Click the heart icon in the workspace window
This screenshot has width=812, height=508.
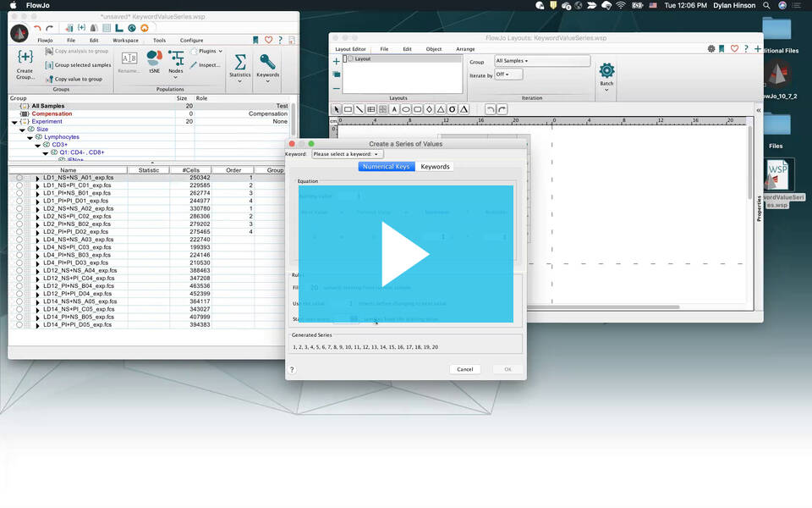268,40
